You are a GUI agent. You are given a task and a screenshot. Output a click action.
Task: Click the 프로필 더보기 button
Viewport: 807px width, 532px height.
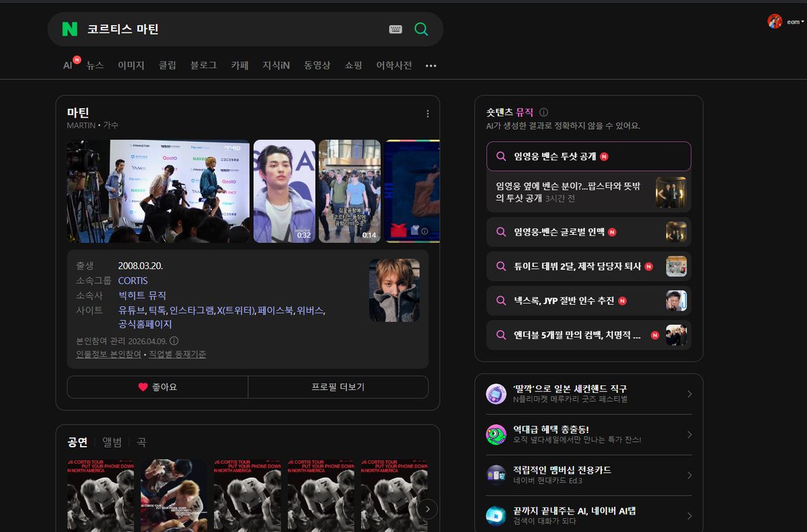point(338,387)
